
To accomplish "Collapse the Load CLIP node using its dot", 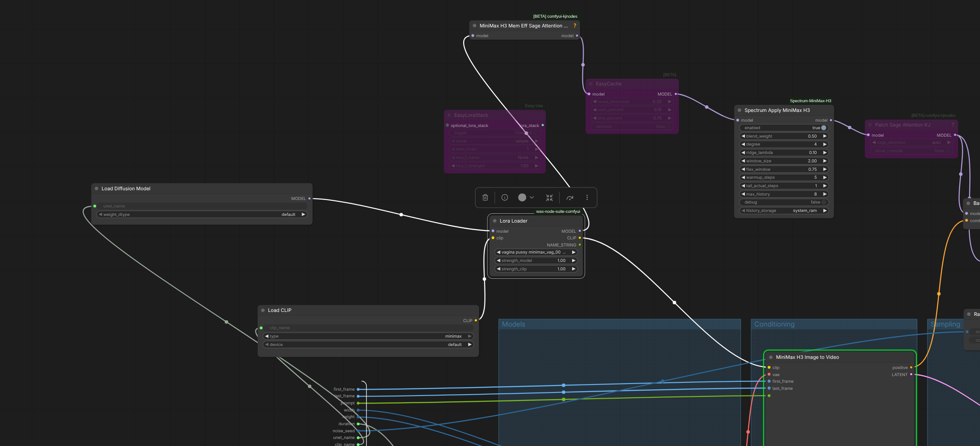I will point(263,310).
